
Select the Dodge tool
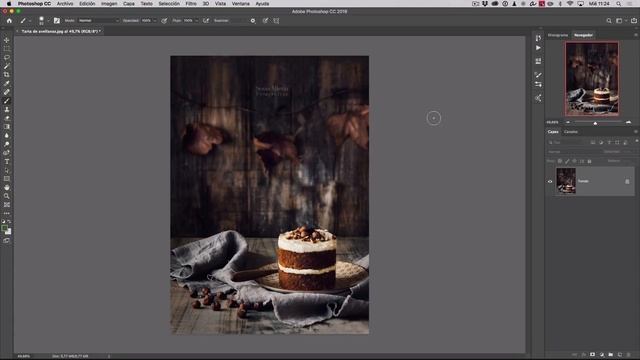(7, 144)
